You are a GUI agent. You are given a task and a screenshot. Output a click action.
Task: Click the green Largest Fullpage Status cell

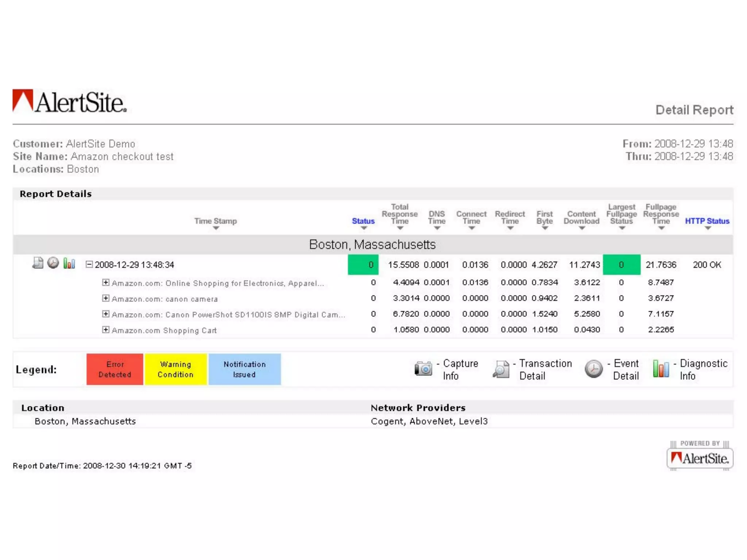621,265
